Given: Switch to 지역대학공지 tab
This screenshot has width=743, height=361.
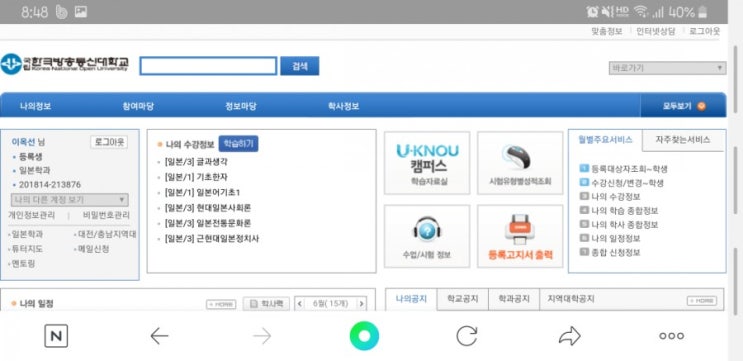Looking at the screenshot, I should tap(571, 299).
